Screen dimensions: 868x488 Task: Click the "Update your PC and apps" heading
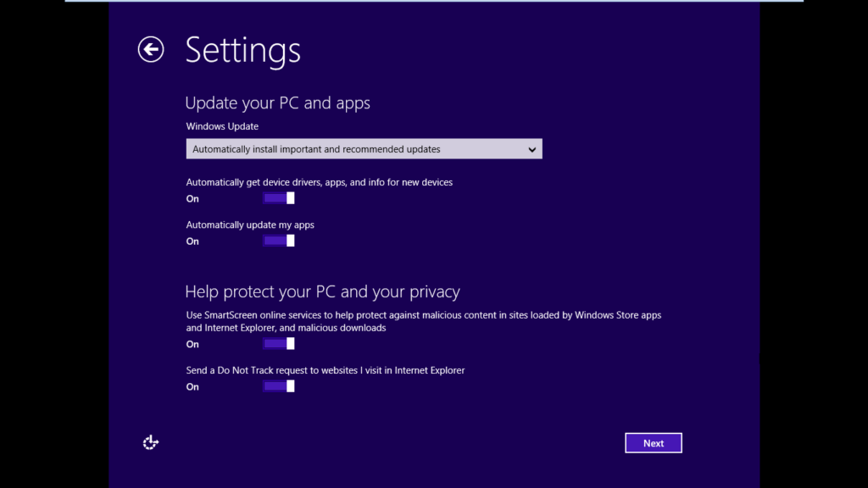(x=277, y=103)
